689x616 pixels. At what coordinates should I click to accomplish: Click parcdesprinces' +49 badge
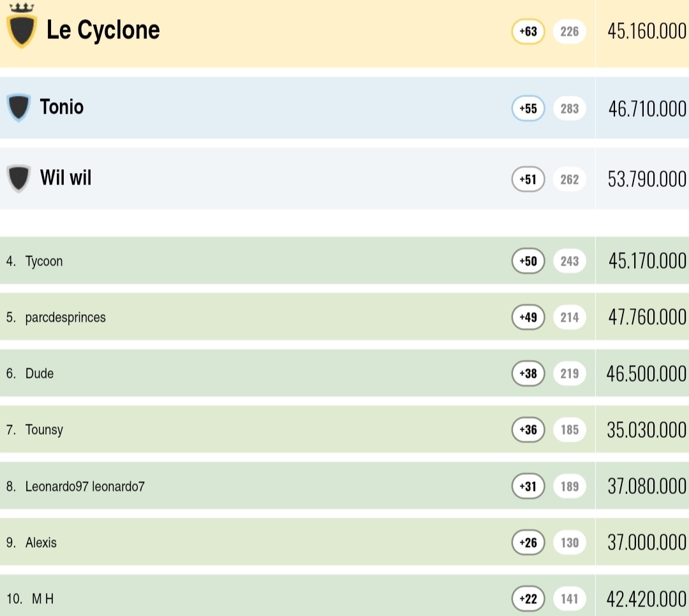[x=528, y=317]
